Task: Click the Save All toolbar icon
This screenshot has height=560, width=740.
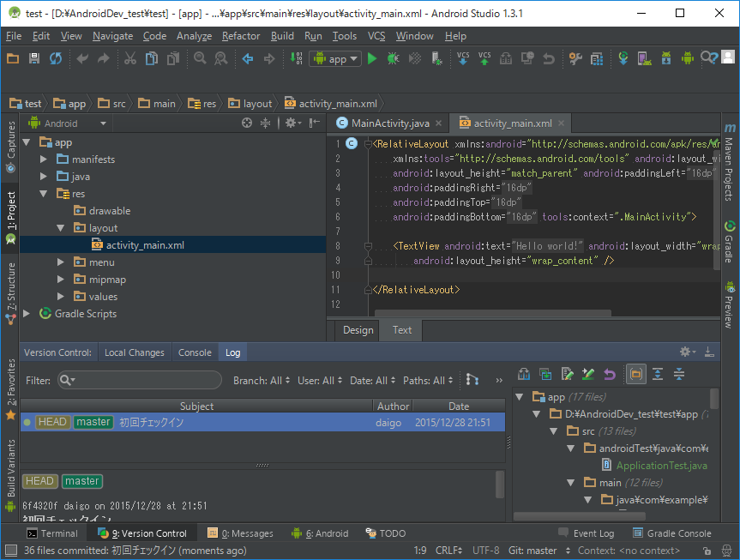Action: (x=34, y=58)
